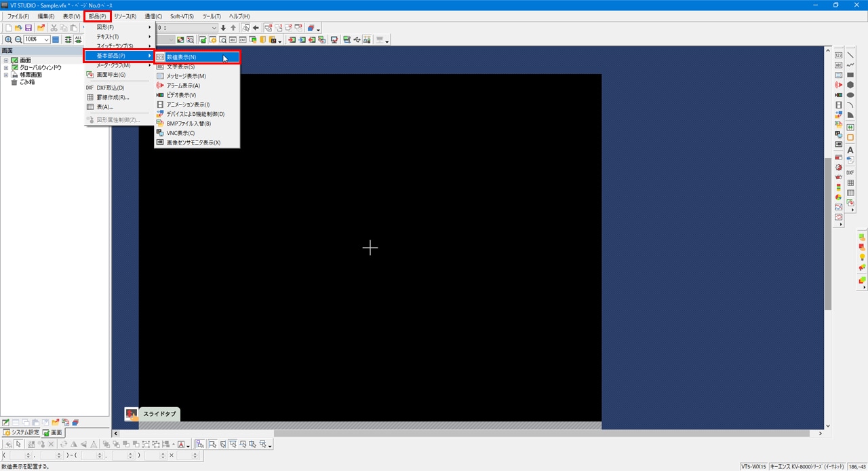Open the 100% zoom level dropdown

pyautogui.click(x=46, y=40)
